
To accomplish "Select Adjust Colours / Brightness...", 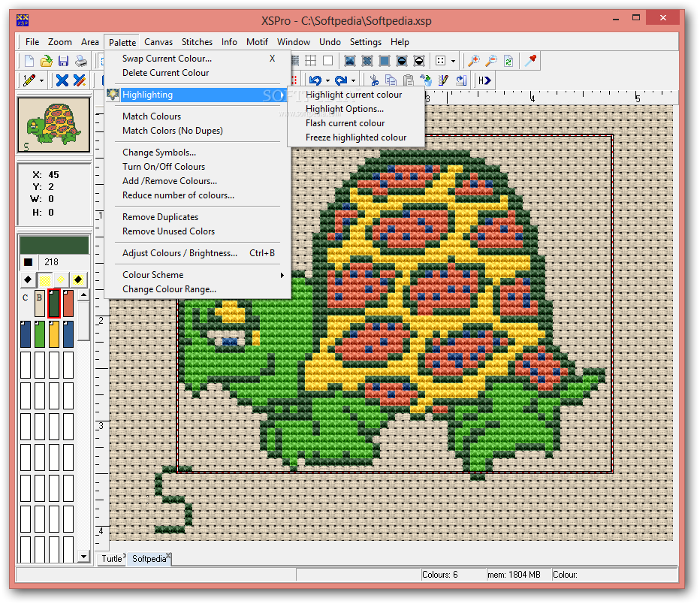I will point(180,253).
